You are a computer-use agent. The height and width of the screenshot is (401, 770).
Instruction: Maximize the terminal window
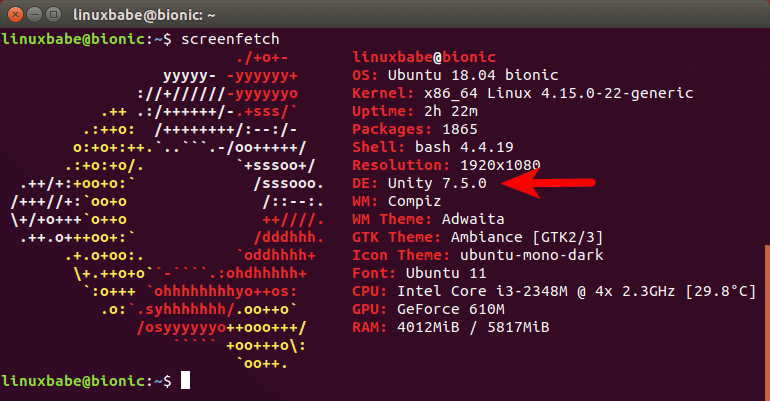pyautogui.click(x=57, y=15)
